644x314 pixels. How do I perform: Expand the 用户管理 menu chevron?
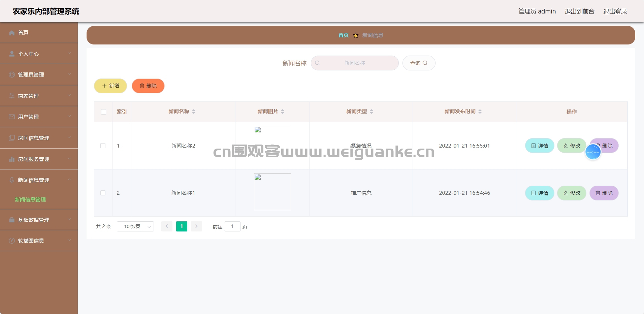coord(69,117)
